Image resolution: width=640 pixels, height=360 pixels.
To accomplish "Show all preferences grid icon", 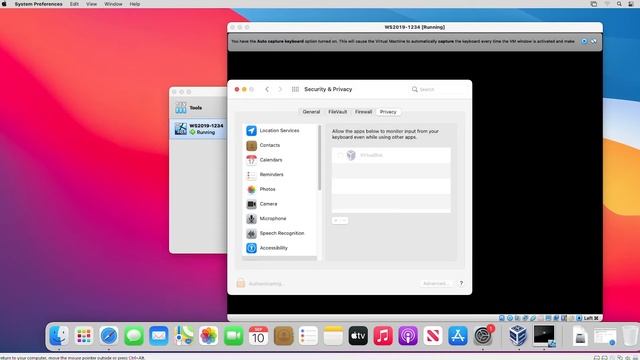I will [295, 89].
